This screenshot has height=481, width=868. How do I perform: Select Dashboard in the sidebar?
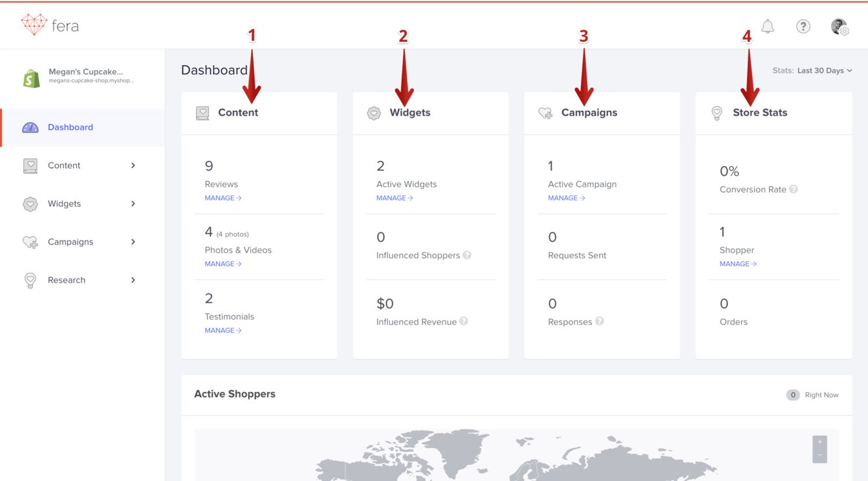click(70, 127)
